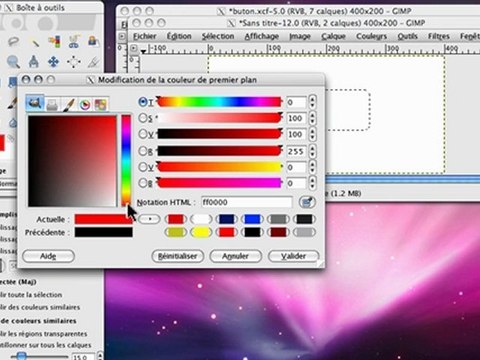This screenshot has height=360, width=480.
Task: Open the Couleurs menu
Action: [x=371, y=36]
